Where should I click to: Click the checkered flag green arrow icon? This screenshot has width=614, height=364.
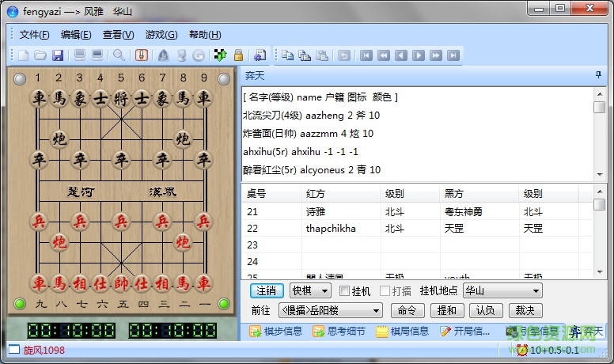click(x=221, y=55)
